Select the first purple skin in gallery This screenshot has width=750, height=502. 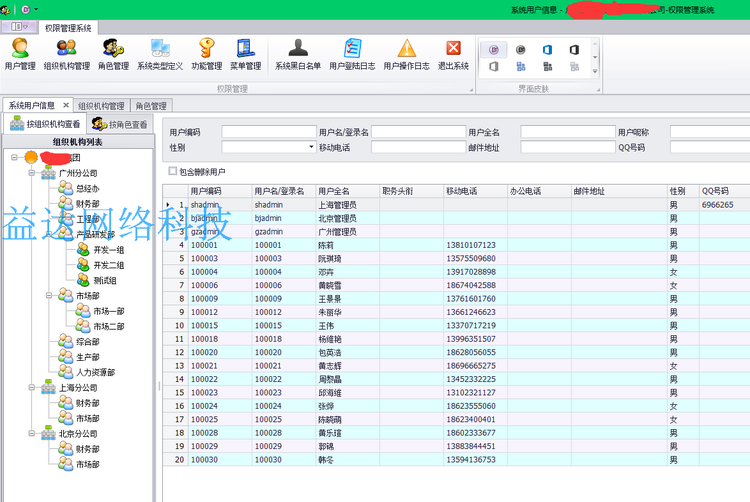[x=494, y=50]
